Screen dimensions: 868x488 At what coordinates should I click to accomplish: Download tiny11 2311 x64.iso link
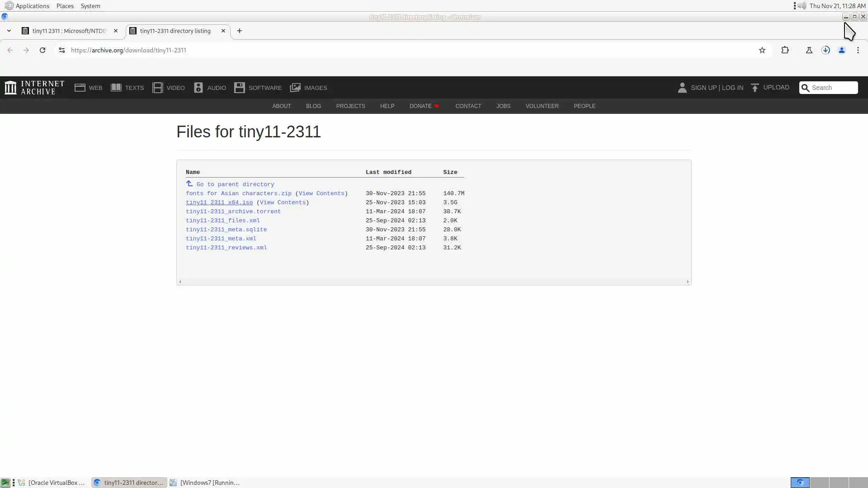pos(219,202)
